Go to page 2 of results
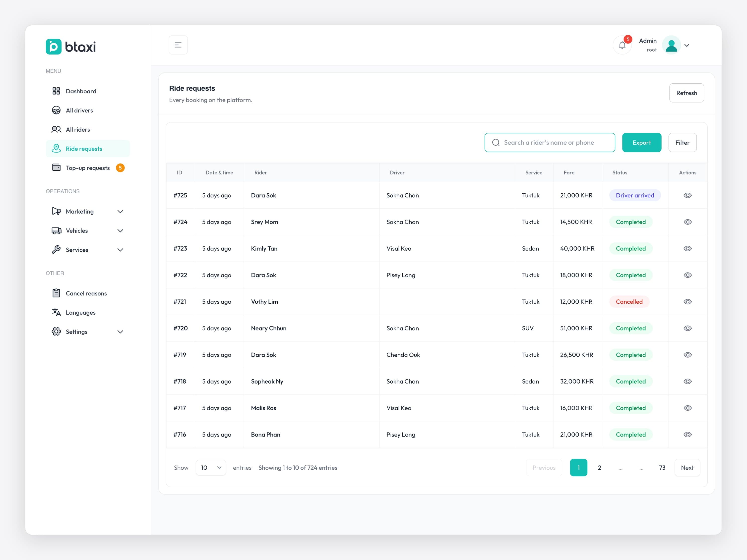This screenshot has height=560, width=747. 599,467
